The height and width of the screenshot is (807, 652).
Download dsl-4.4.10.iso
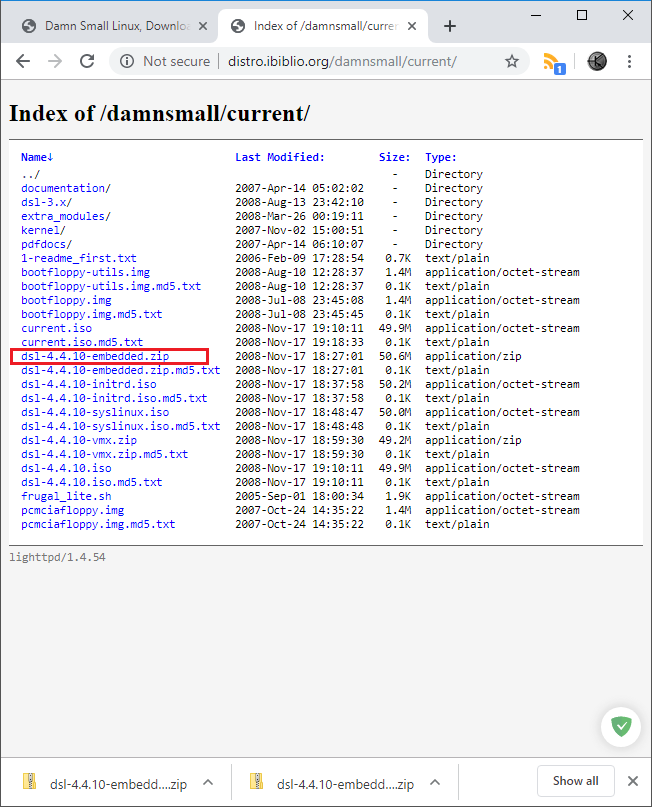[x=66, y=468]
